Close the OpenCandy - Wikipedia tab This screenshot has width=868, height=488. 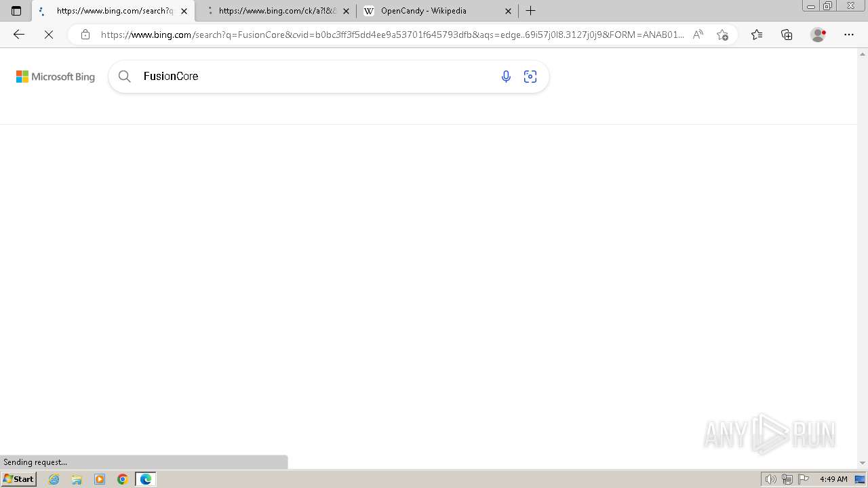(x=508, y=11)
